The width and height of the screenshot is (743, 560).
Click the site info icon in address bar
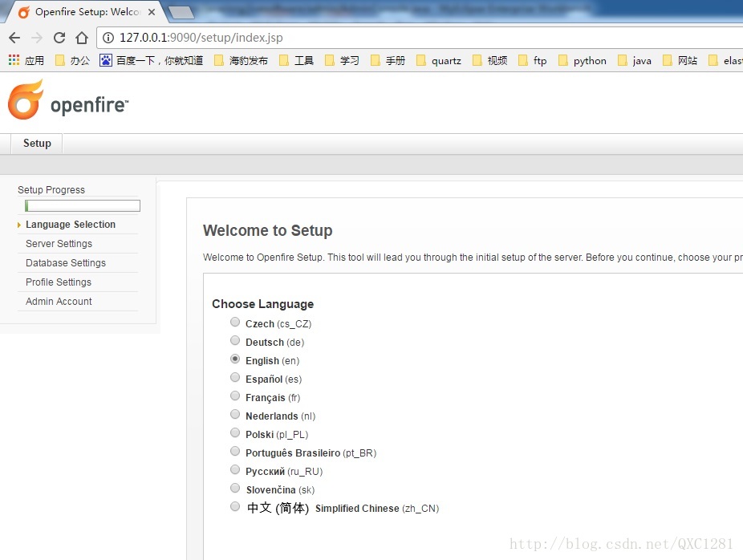(x=108, y=38)
